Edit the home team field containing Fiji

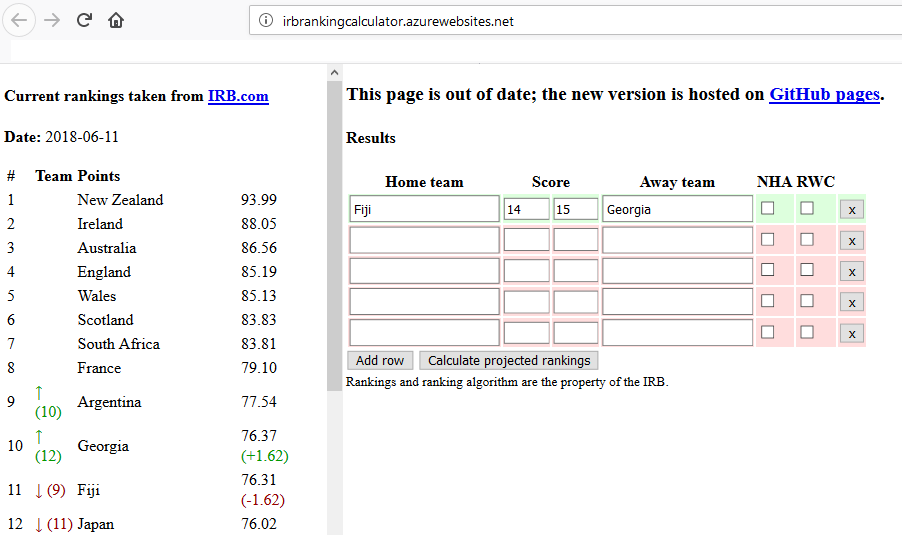pos(424,209)
